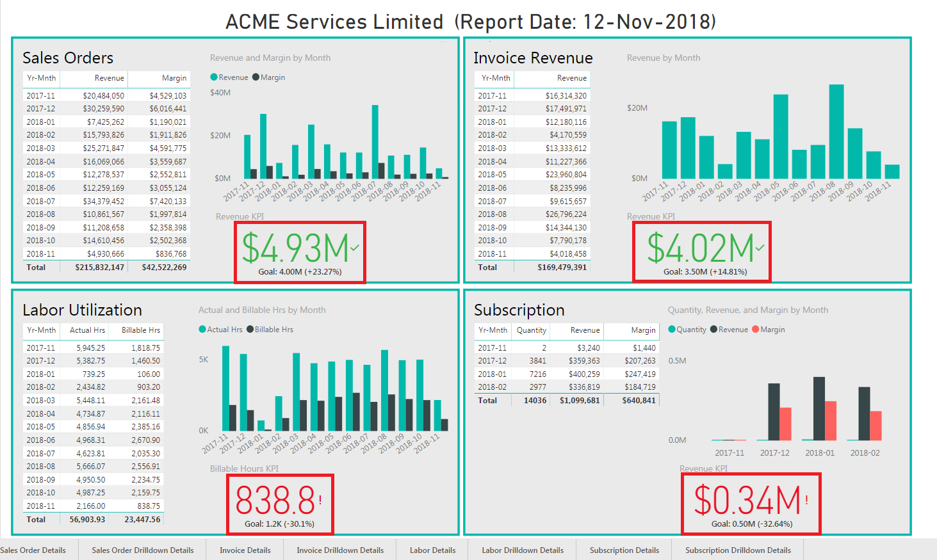Click the Subscription panel title
This screenshot has height=560, width=937.
click(519, 310)
